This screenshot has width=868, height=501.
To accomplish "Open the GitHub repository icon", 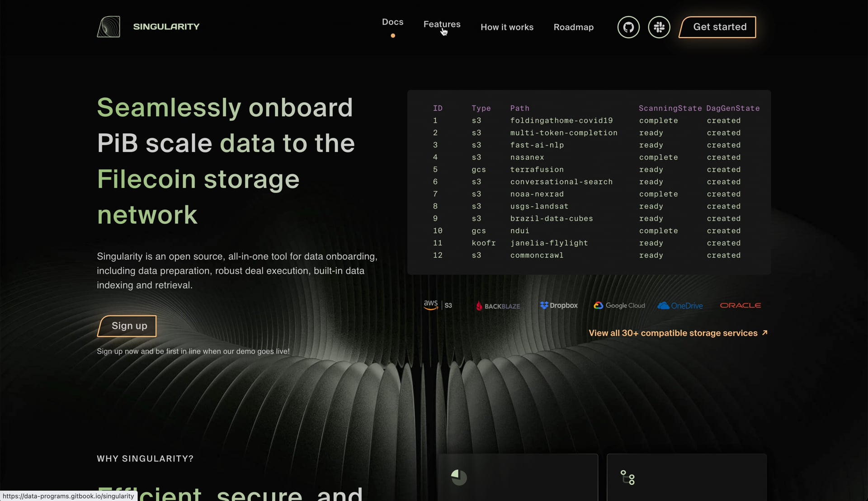I will point(628,27).
